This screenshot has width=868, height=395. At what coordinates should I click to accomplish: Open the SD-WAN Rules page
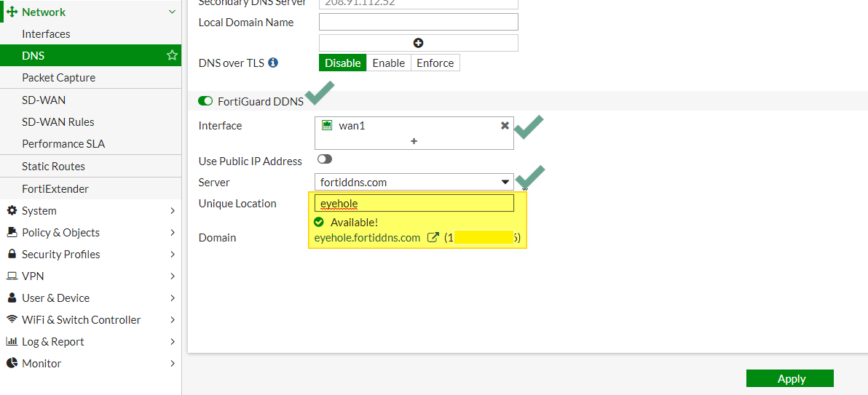(91, 121)
